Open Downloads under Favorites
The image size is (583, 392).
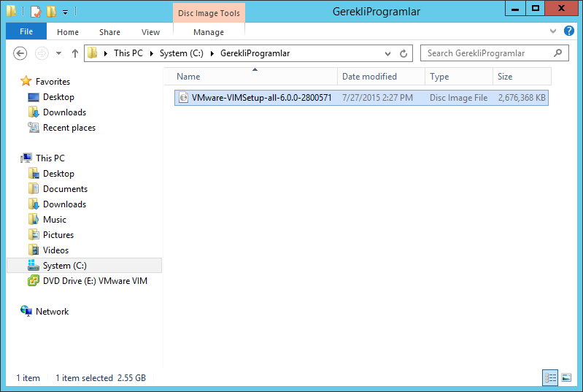click(64, 112)
